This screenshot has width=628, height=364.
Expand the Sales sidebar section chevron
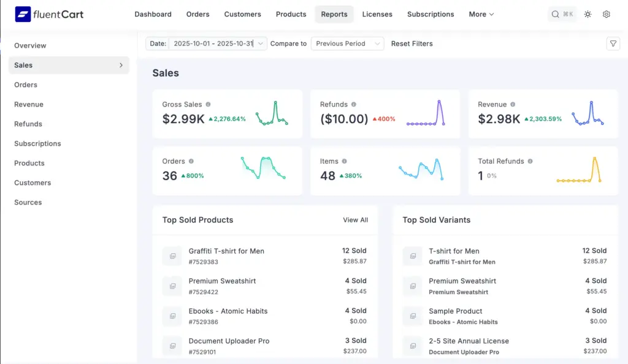click(x=121, y=65)
